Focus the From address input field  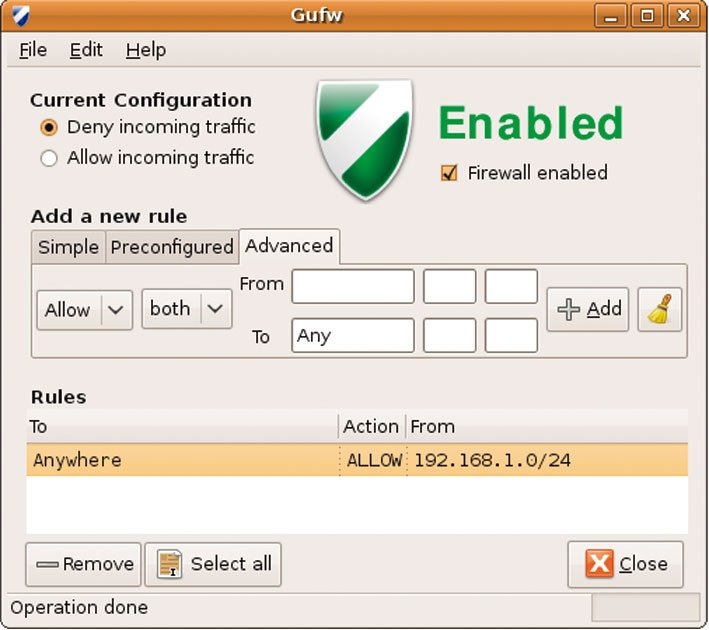[x=353, y=286]
